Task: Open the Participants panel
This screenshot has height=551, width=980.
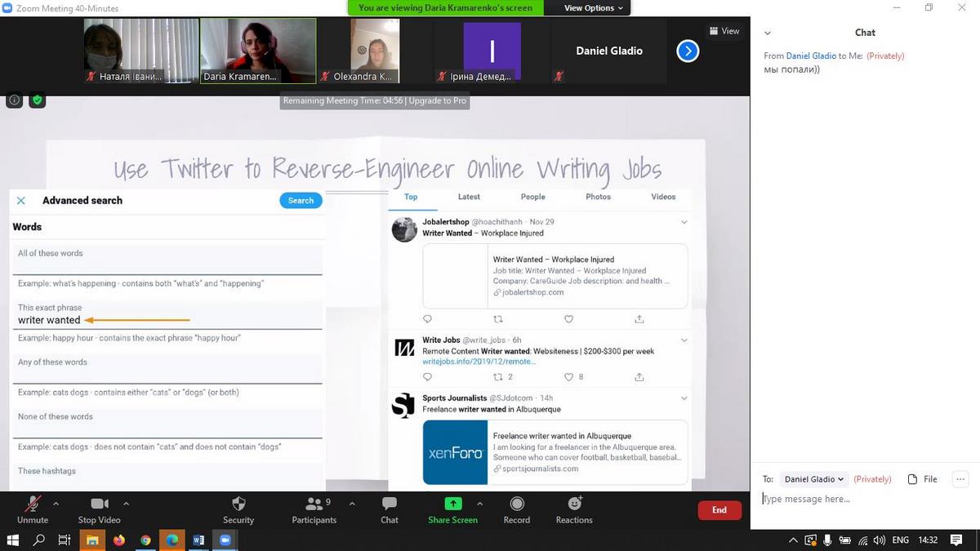Action: click(x=314, y=509)
